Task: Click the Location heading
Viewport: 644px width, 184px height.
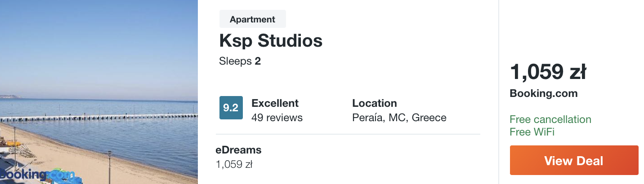Action: point(374,103)
